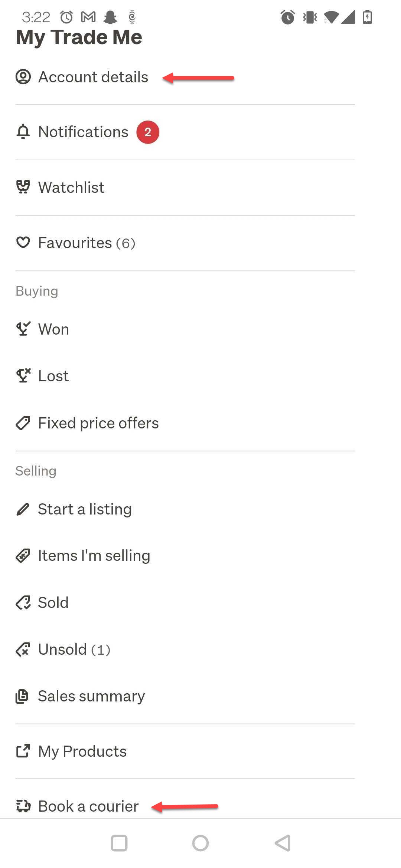
Task: Tap the Favourites heart icon
Action: tap(23, 243)
